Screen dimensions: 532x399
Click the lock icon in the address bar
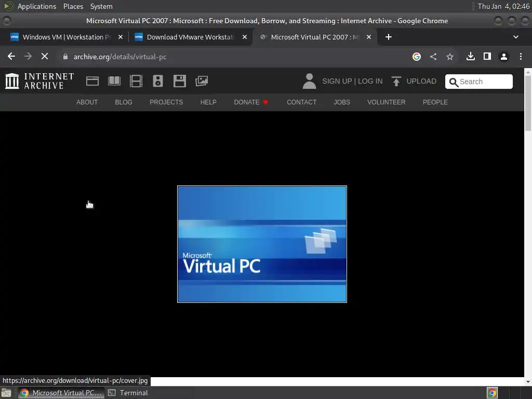point(65,57)
